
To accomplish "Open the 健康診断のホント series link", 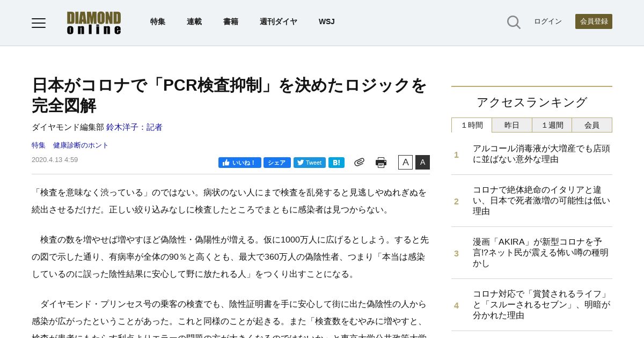I will click(80, 145).
